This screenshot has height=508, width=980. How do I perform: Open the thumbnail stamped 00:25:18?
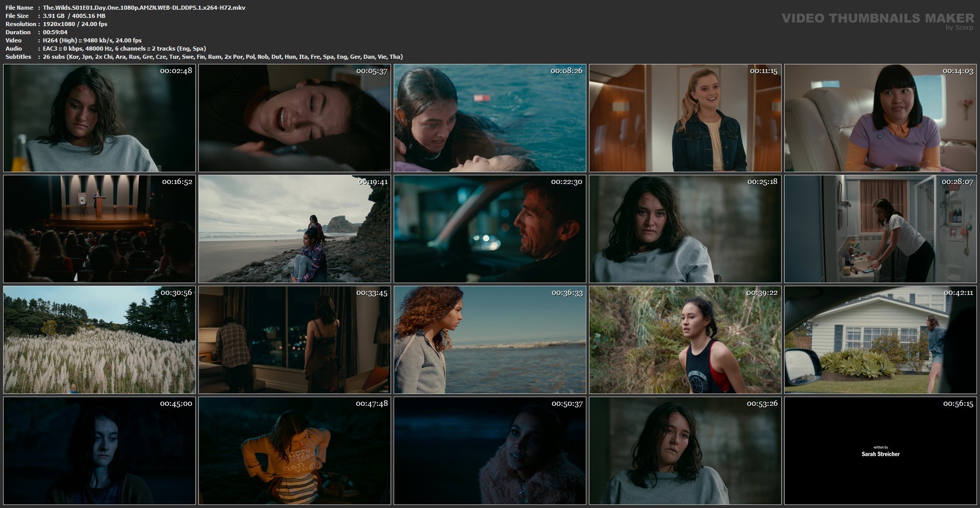tap(685, 229)
